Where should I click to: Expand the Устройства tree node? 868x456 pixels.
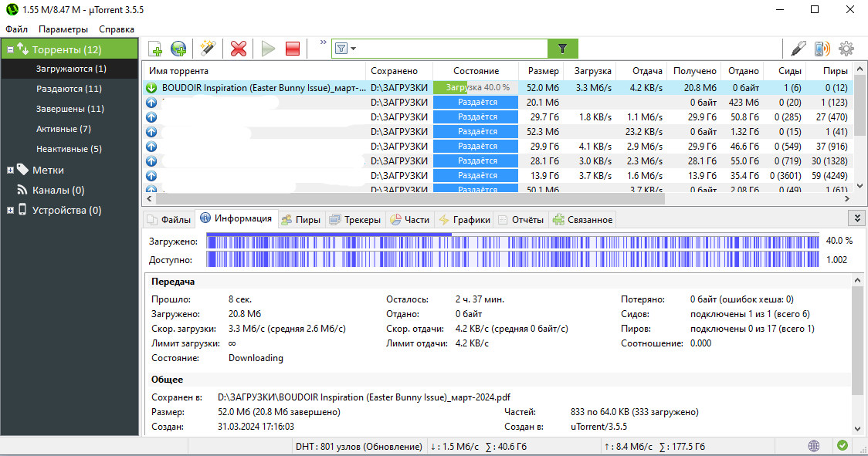tap(10, 210)
